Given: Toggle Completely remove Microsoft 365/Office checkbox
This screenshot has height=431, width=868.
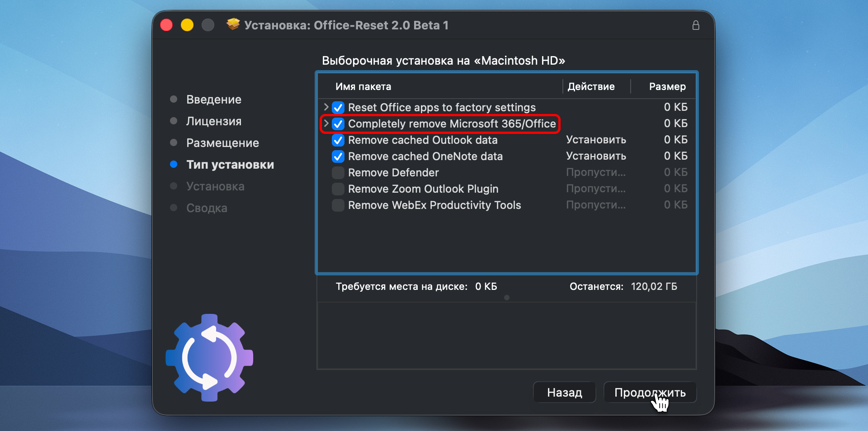Looking at the screenshot, I should pos(338,124).
